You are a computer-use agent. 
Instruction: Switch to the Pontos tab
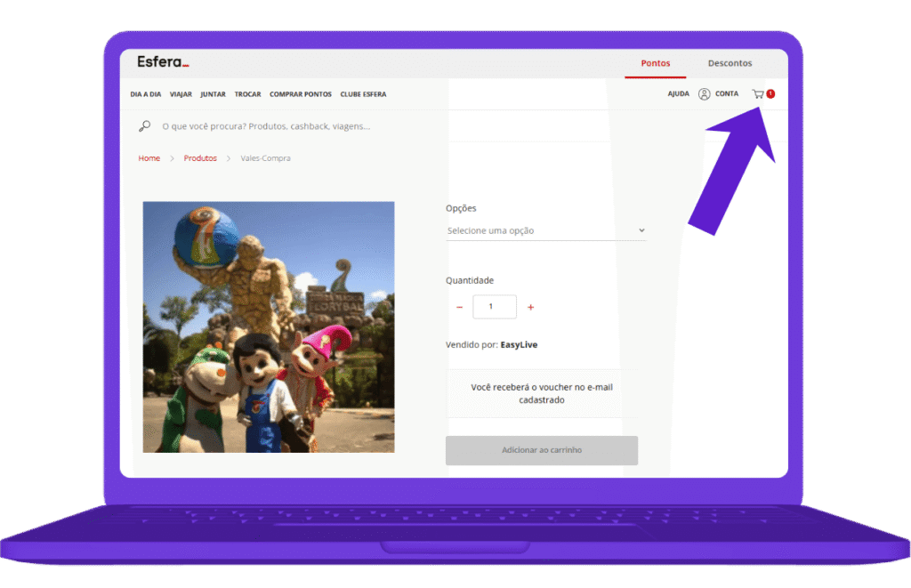point(656,63)
